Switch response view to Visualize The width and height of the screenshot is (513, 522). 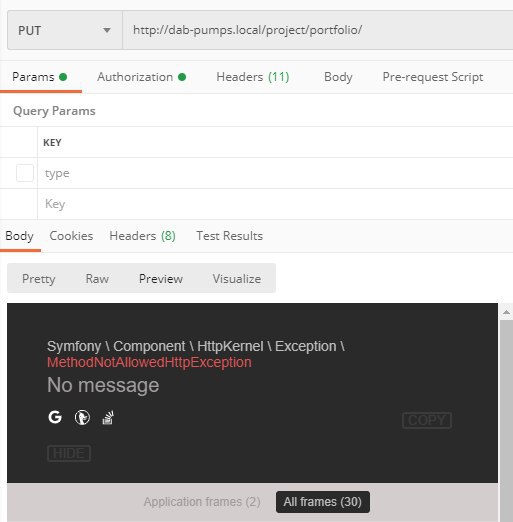click(x=237, y=279)
